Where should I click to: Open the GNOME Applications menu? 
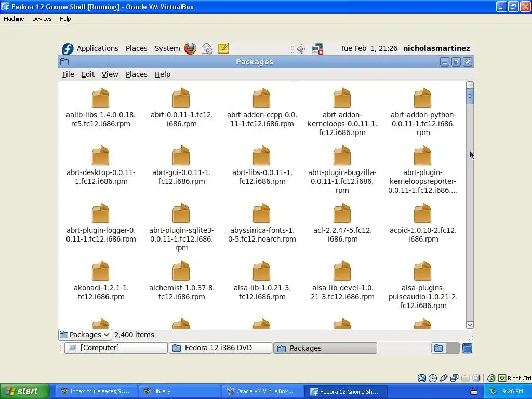coord(97,48)
